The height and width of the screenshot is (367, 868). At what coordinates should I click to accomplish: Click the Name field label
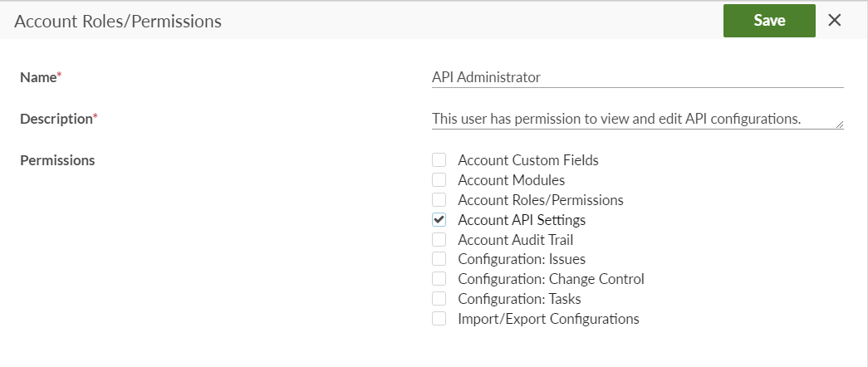tap(41, 77)
